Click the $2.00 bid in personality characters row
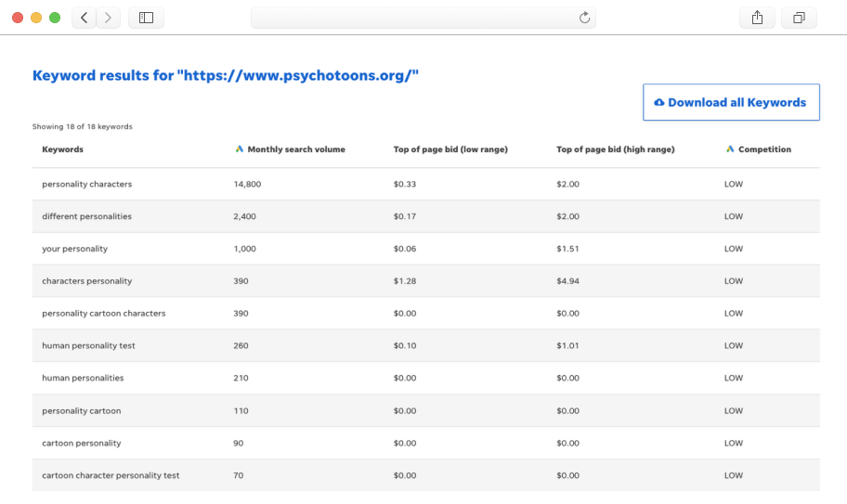This screenshot has width=847, height=504. [x=567, y=184]
